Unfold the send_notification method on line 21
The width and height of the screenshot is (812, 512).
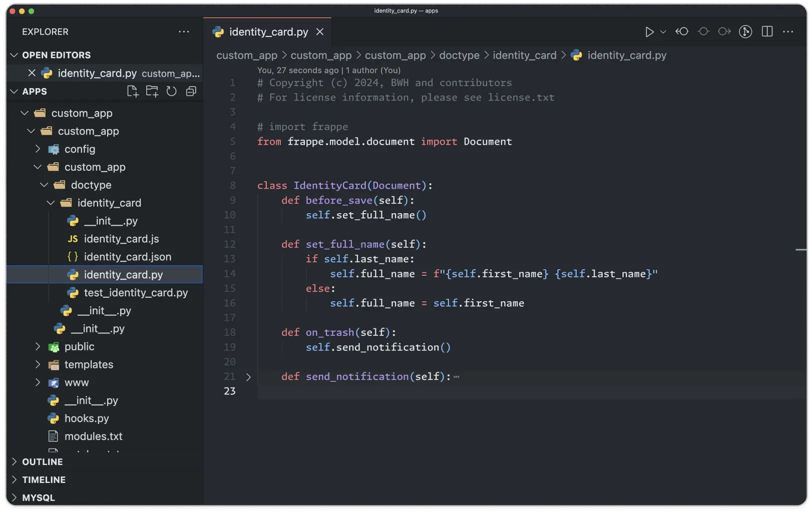click(x=248, y=377)
